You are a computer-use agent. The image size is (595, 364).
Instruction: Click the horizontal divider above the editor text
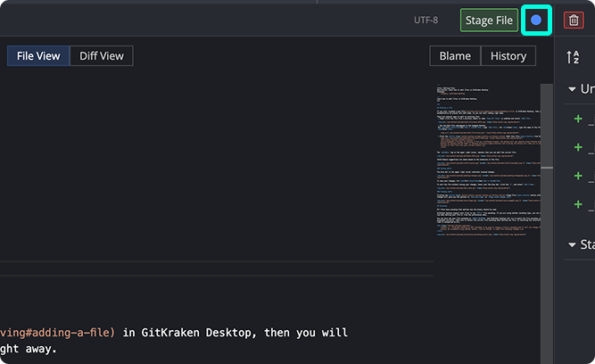[x=214, y=262]
